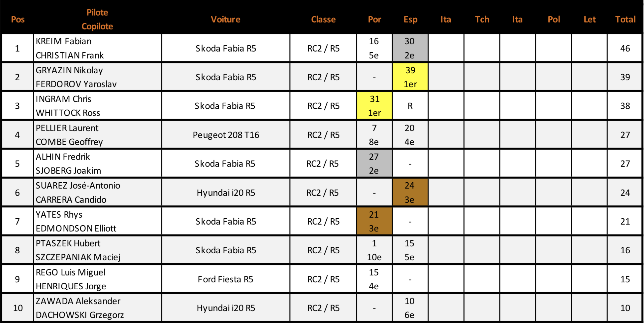Select the grey 30 2e cell
The image size is (644, 323).
(410, 48)
